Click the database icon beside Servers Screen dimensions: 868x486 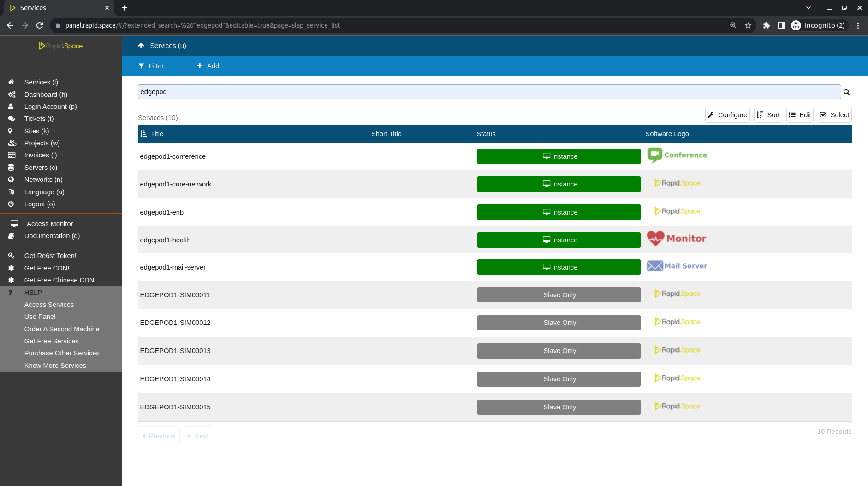click(11, 168)
